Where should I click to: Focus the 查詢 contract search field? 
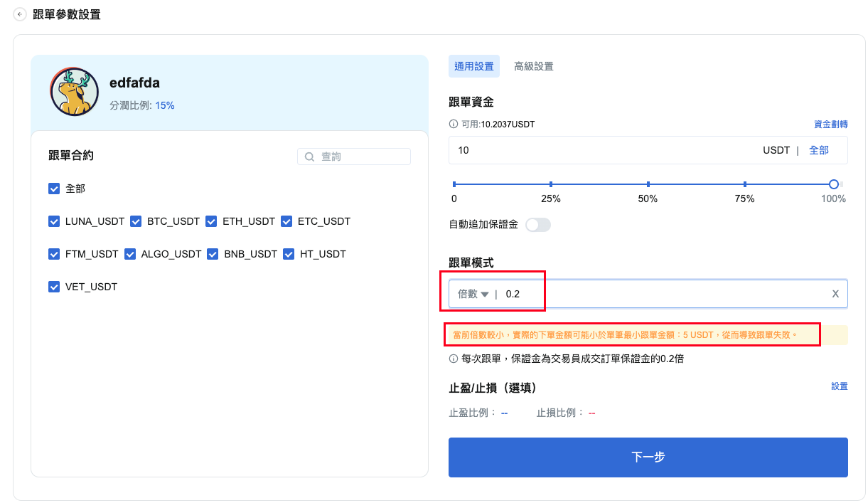354,157
